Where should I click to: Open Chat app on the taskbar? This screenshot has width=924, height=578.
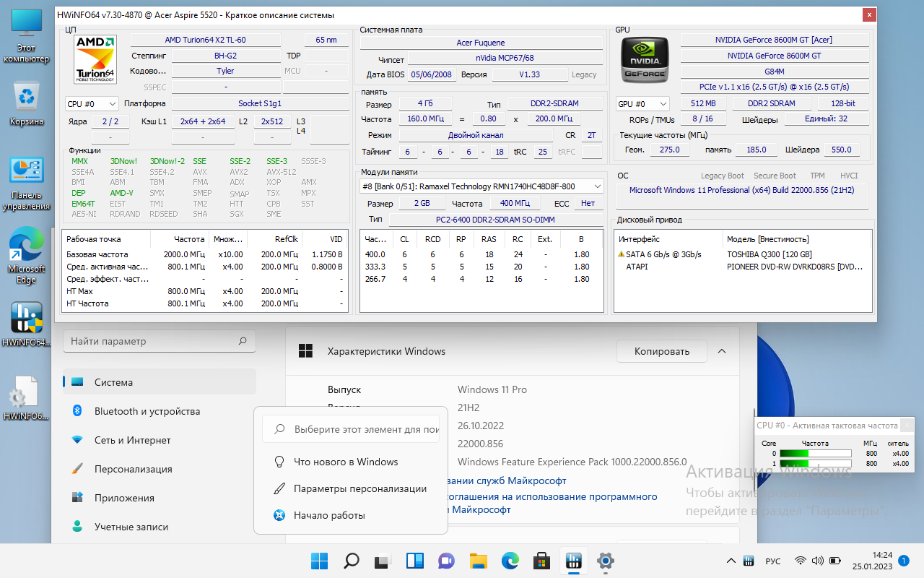click(x=446, y=561)
